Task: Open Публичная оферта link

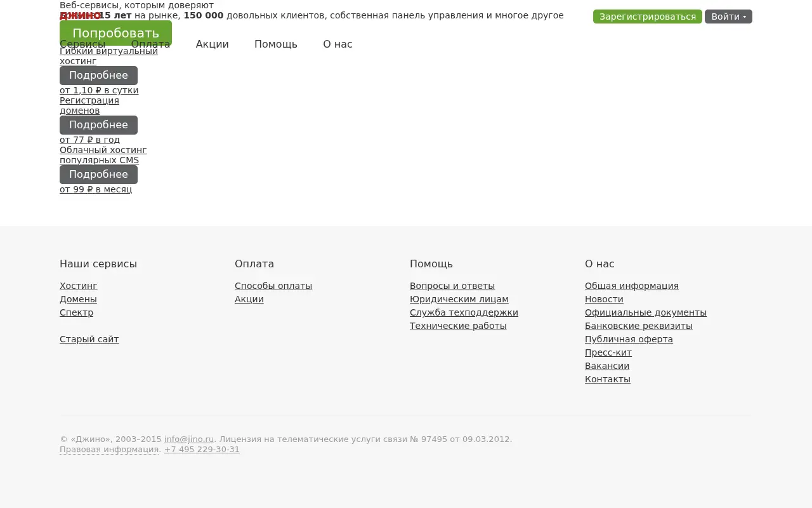Action: click(x=629, y=339)
